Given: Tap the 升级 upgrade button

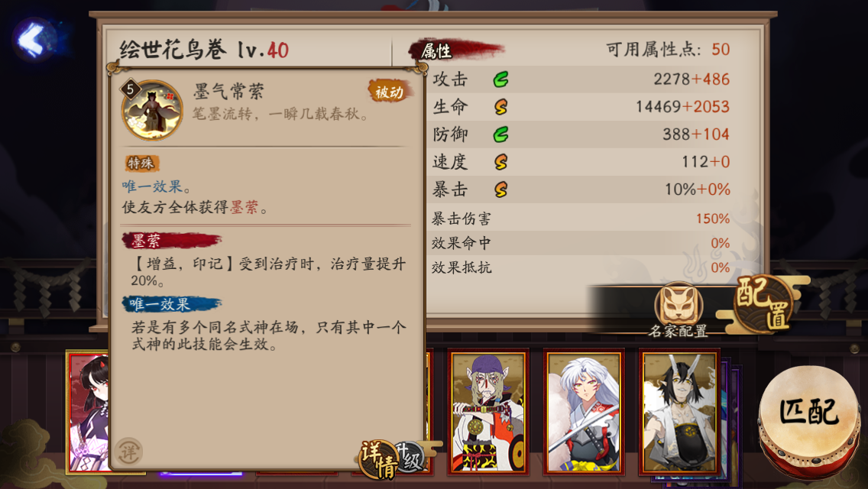Looking at the screenshot, I should tap(410, 458).
